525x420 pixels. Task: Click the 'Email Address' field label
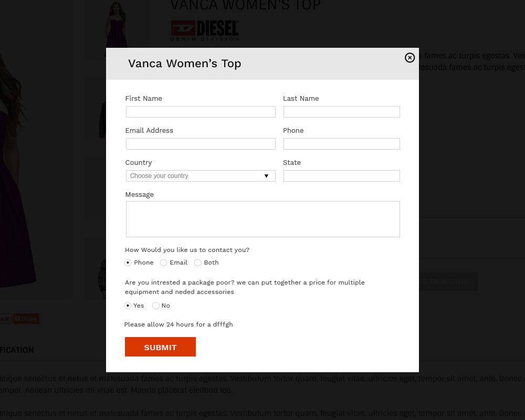[x=149, y=130]
